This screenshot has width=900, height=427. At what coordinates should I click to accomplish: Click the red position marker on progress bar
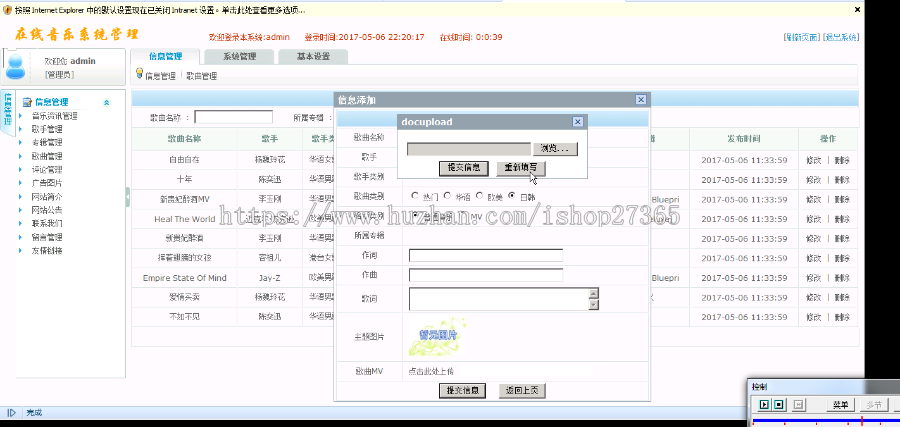click(862, 421)
